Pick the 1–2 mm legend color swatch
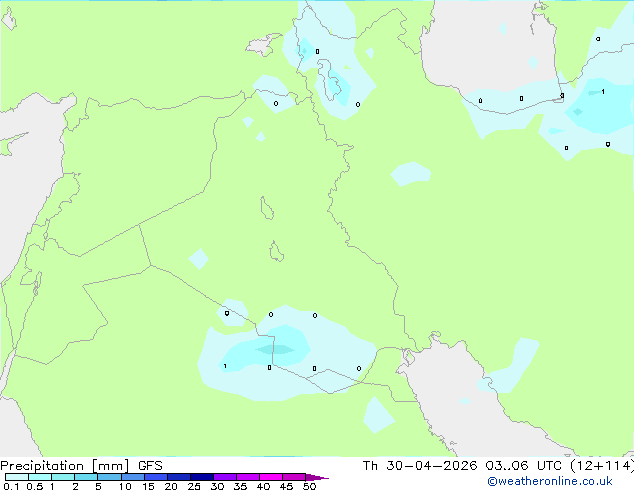Image resolution: width=634 pixels, height=490 pixels. [x=63, y=477]
